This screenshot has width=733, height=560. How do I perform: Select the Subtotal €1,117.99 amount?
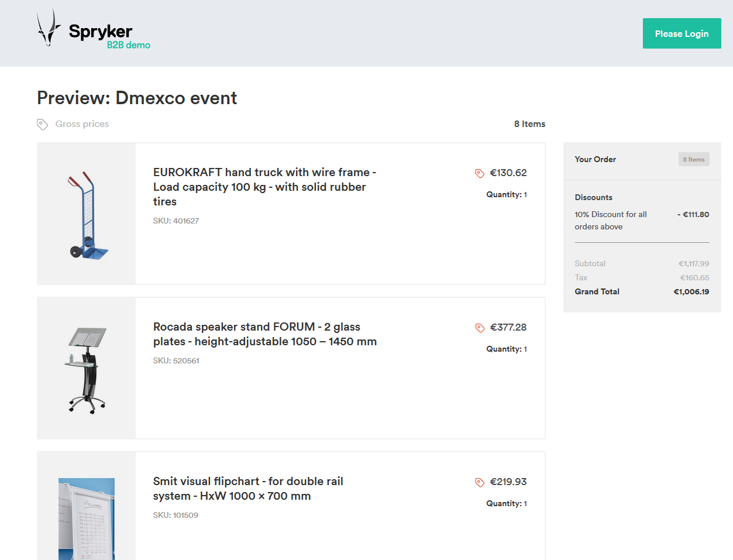tap(694, 263)
